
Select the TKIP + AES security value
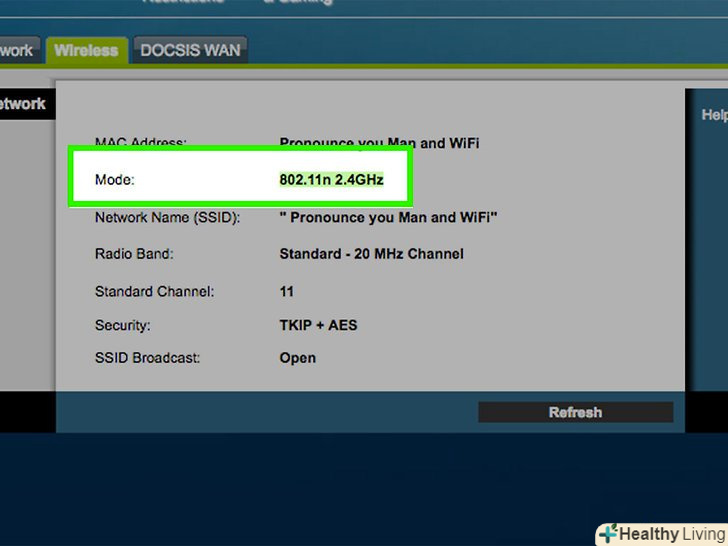[x=318, y=325]
